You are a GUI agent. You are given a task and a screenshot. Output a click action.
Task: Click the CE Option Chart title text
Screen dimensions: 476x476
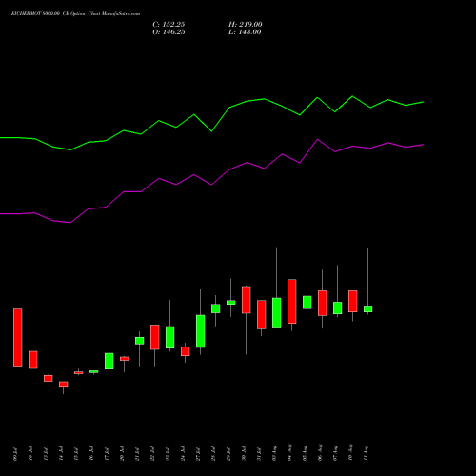[x=75, y=14]
